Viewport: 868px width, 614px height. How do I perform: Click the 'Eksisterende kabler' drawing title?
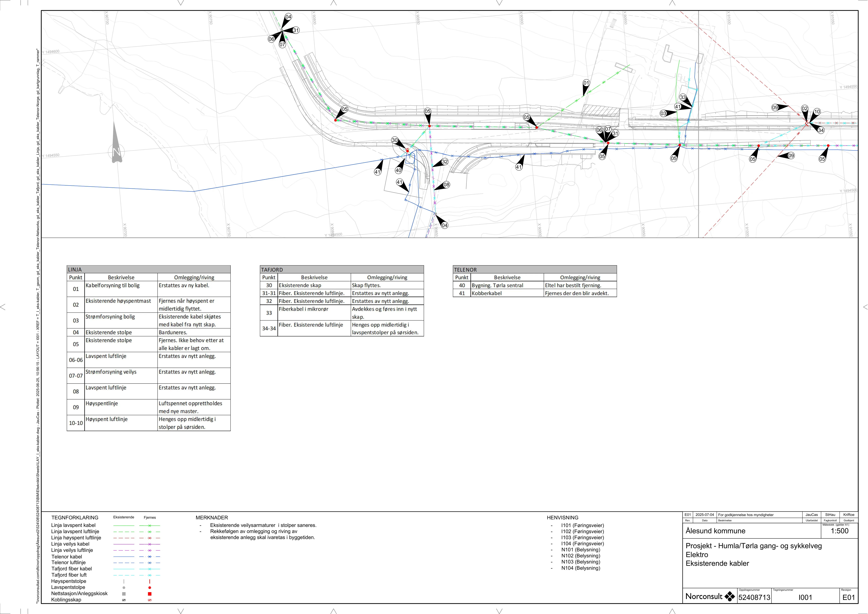click(717, 563)
